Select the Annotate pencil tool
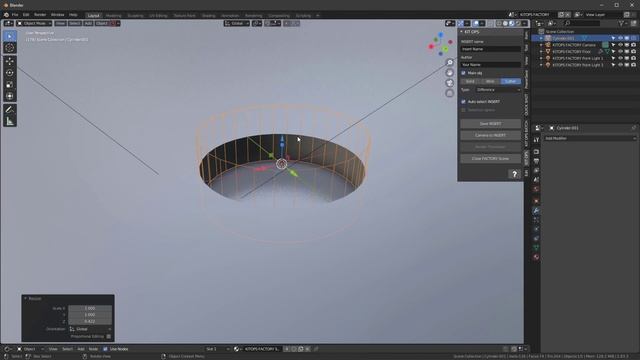The width and height of the screenshot is (640, 360). point(10,109)
